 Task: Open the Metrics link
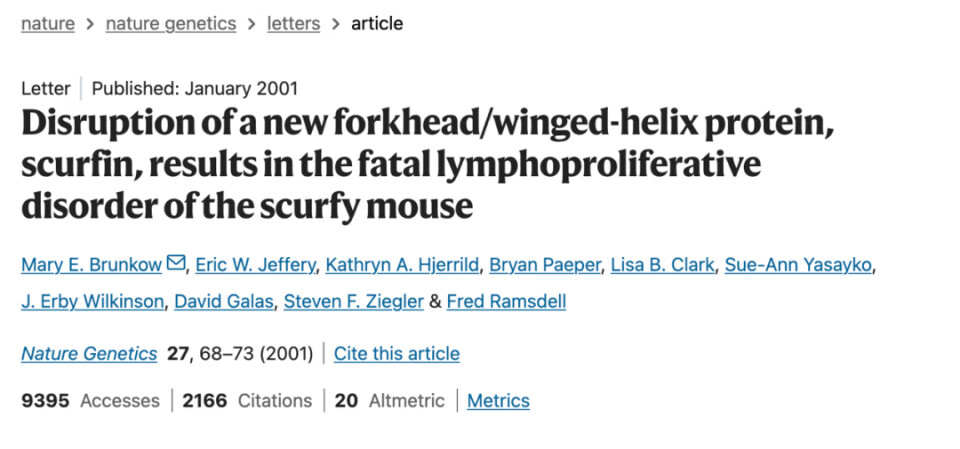coord(498,401)
